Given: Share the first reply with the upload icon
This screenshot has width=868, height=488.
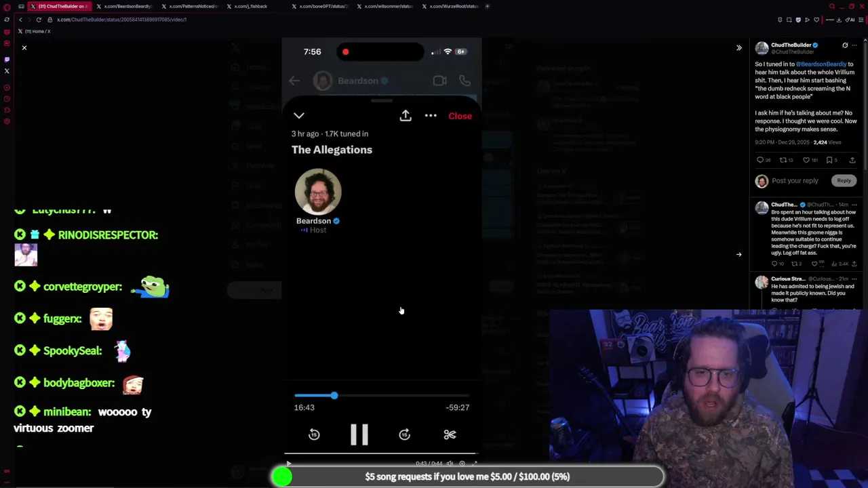Looking at the screenshot, I should pyautogui.click(x=854, y=264).
